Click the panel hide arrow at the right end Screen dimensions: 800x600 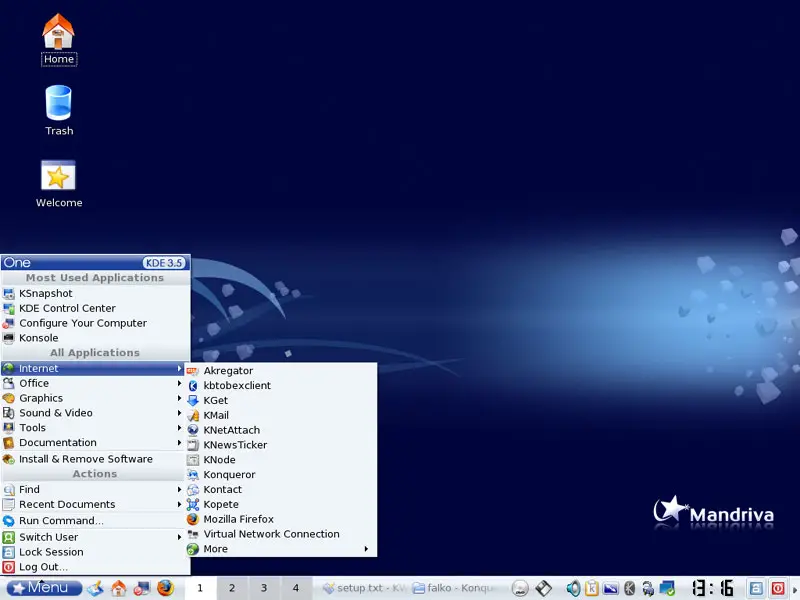click(x=795, y=588)
